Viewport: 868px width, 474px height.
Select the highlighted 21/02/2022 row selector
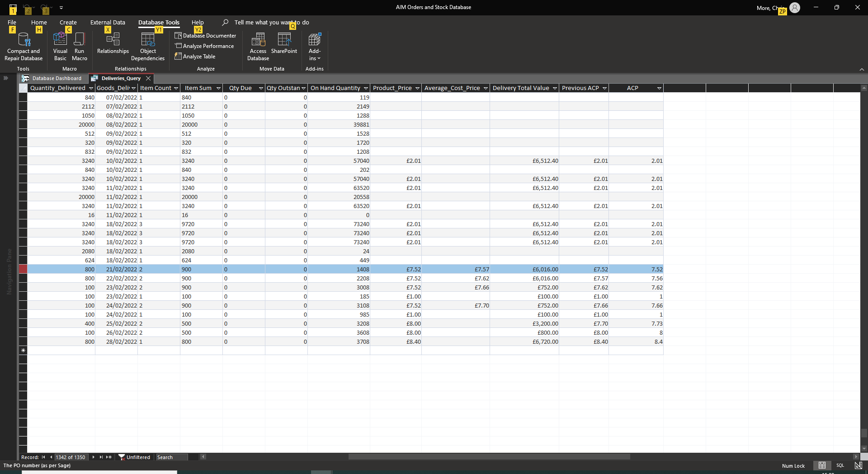point(23,269)
